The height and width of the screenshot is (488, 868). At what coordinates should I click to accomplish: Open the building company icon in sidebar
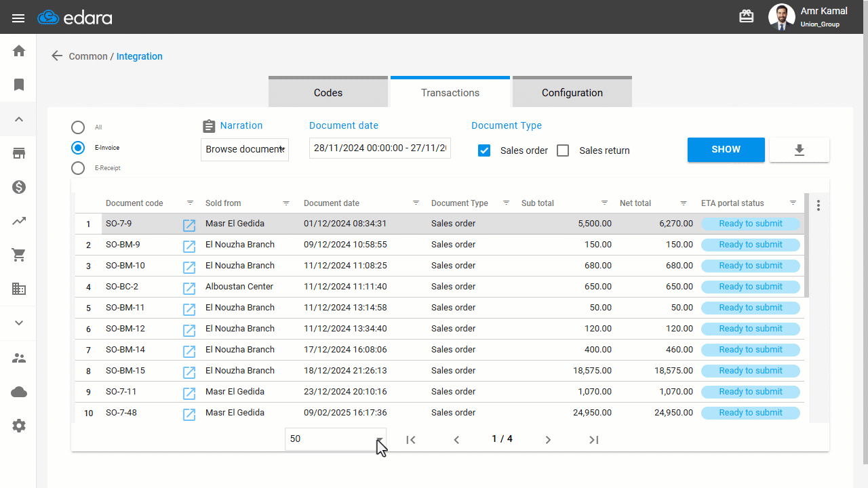point(19,289)
